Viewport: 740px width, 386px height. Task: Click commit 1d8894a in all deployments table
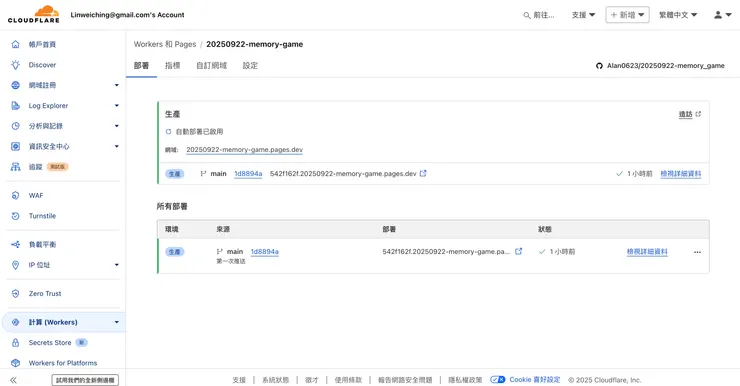click(x=265, y=252)
